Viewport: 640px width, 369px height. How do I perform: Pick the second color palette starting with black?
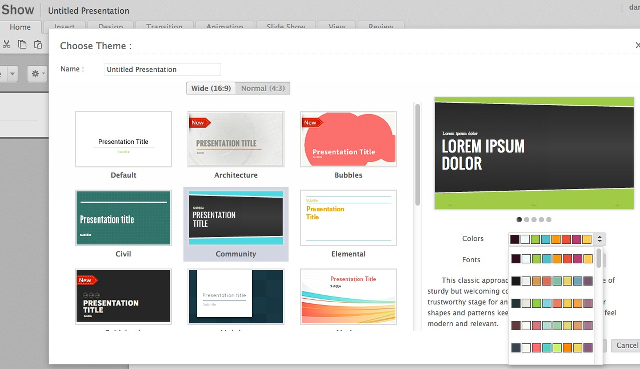(x=552, y=281)
